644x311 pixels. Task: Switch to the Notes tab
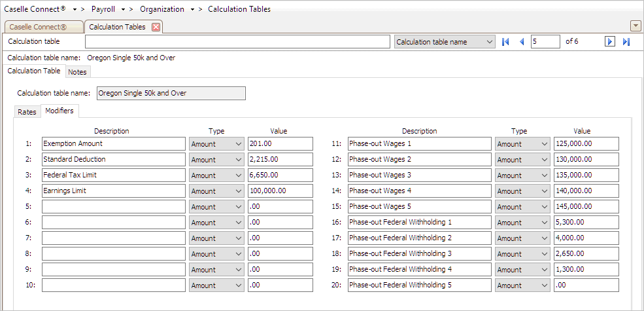tap(77, 72)
